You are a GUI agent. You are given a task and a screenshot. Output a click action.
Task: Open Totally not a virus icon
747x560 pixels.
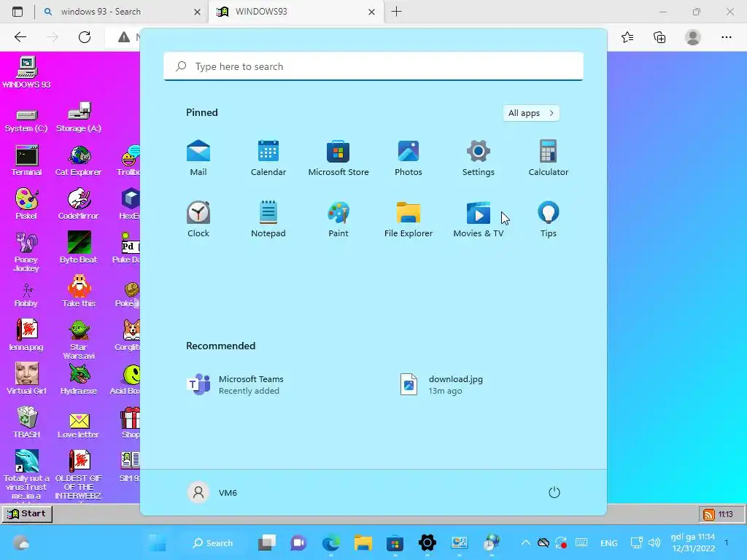[x=26, y=475]
